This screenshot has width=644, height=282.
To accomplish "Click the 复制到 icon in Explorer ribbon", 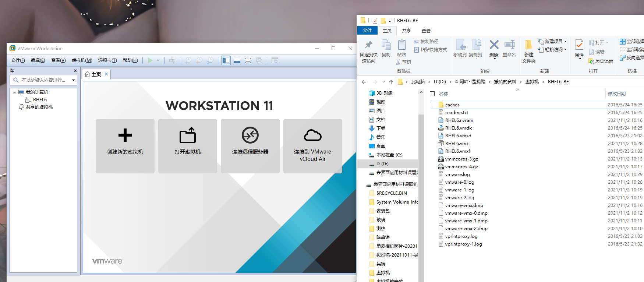I will [476, 45].
